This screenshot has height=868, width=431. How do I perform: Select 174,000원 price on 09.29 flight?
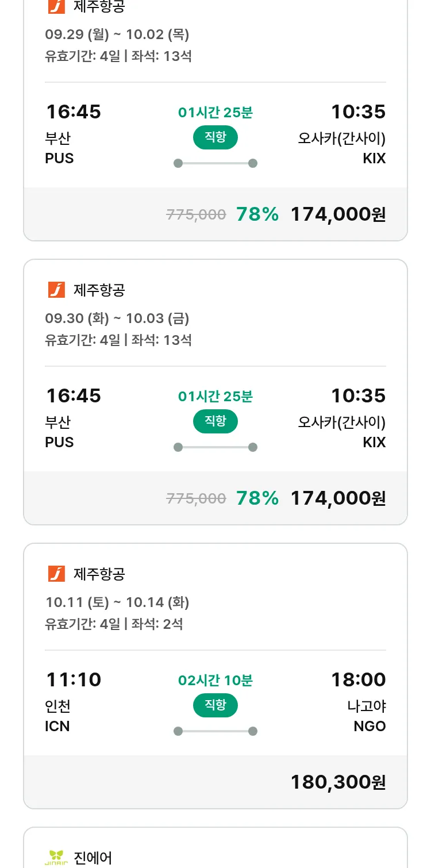338,214
